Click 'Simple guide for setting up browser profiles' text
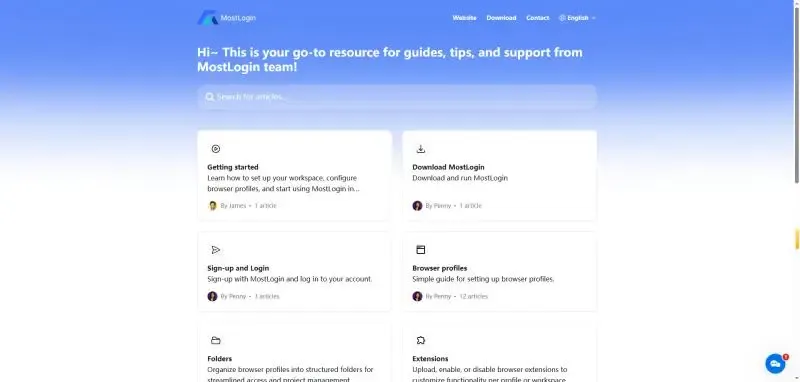This screenshot has height=382, width=800. tap(483, 279)
